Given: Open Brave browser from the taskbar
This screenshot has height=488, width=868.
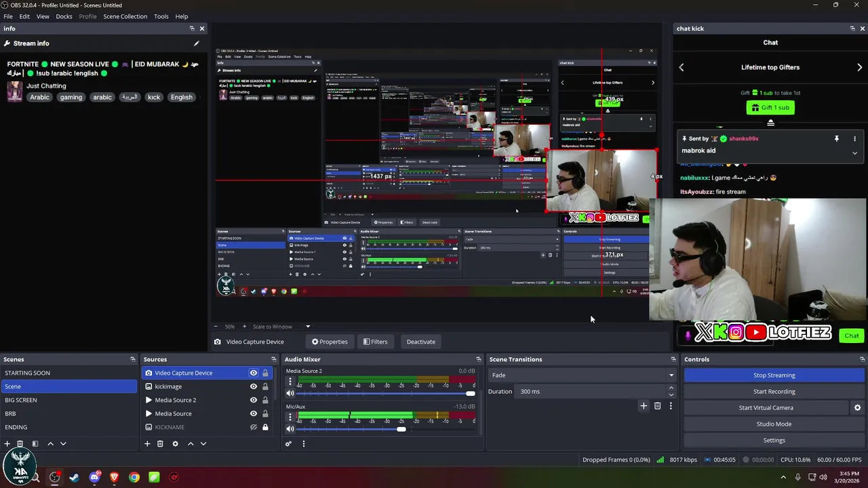Looking at the screenshot, I should click(x=114, y=477).
